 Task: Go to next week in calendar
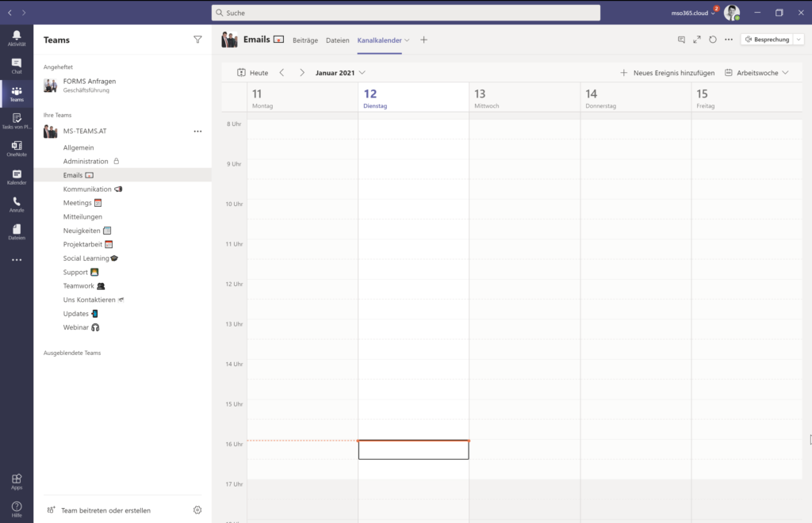(x=302, y=73)
